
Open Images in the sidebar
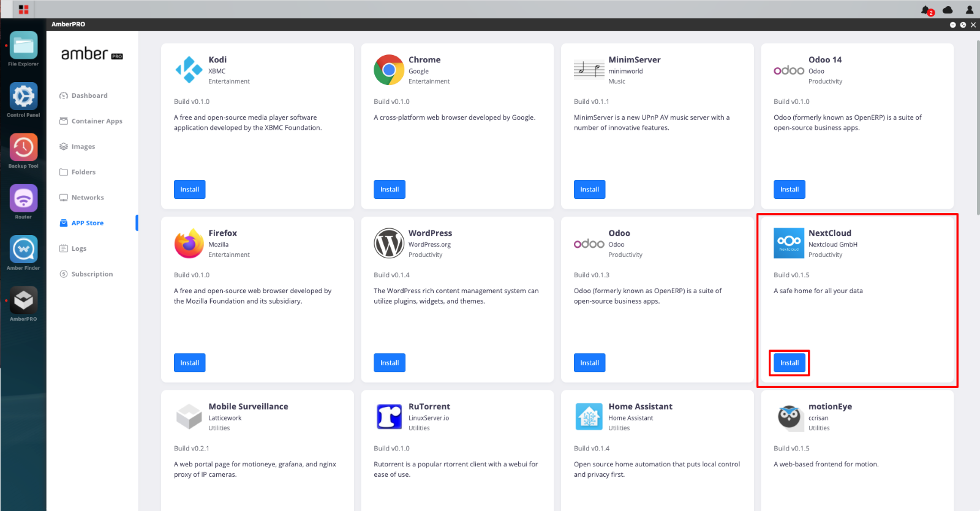(x=77, y=147)
